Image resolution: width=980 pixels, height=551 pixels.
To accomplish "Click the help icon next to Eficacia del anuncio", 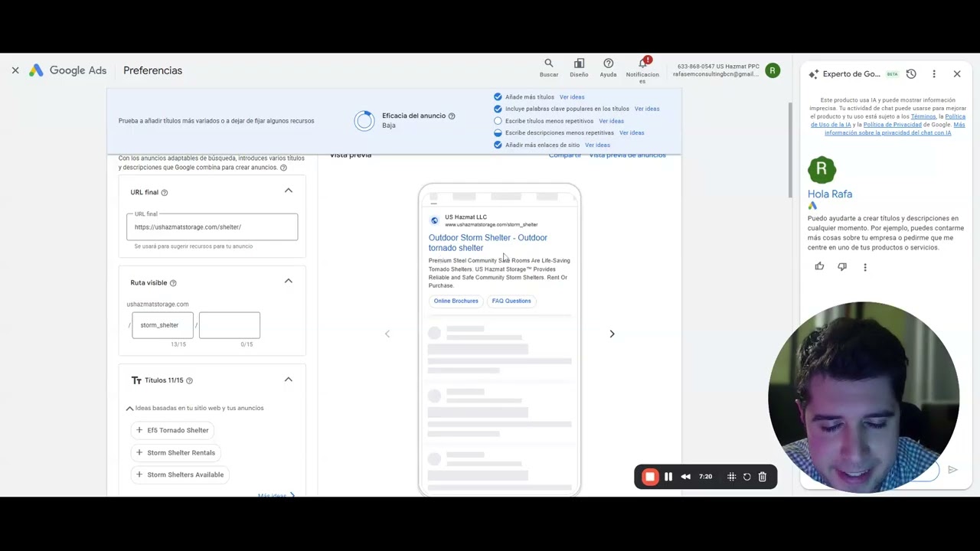I will coord(452,116).
